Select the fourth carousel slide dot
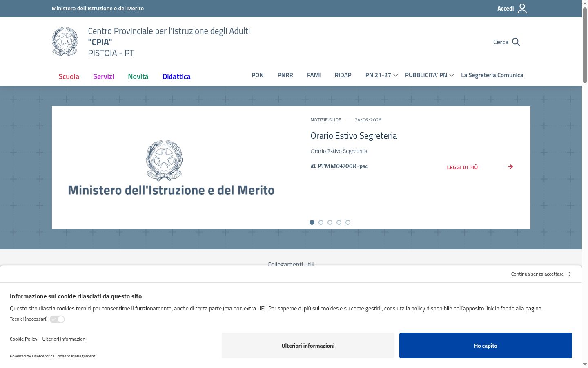588x368 pixels. point(339,222)
